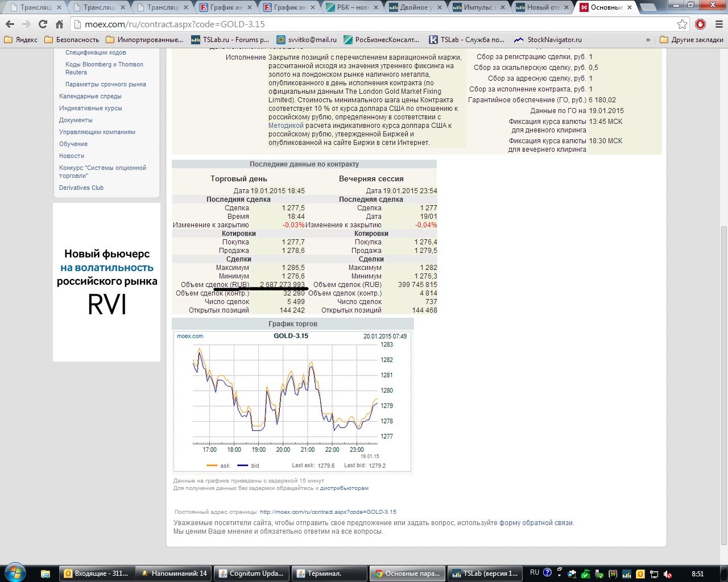The image size is (728, 582).
Task: Open the permanent page address link
Action: point(328,512)
